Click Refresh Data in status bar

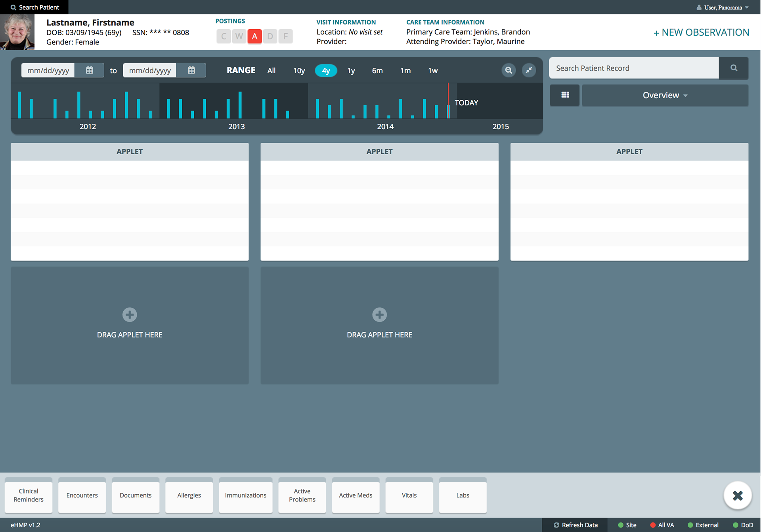pos(576,525)
